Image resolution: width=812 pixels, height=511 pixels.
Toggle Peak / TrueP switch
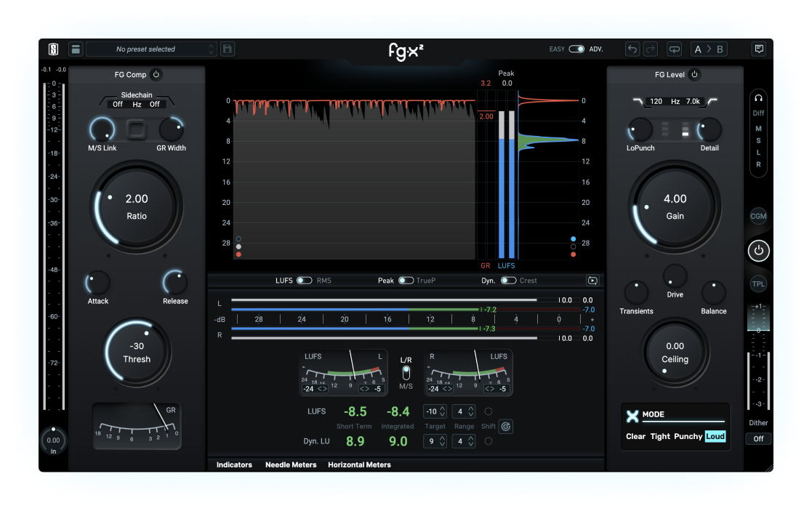pos(406,281)
